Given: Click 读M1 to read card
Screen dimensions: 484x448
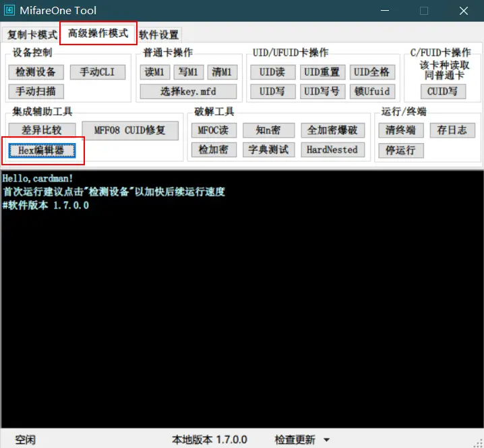Looking at the screenshot, I should pyautogui.click(x=154, y=72).
